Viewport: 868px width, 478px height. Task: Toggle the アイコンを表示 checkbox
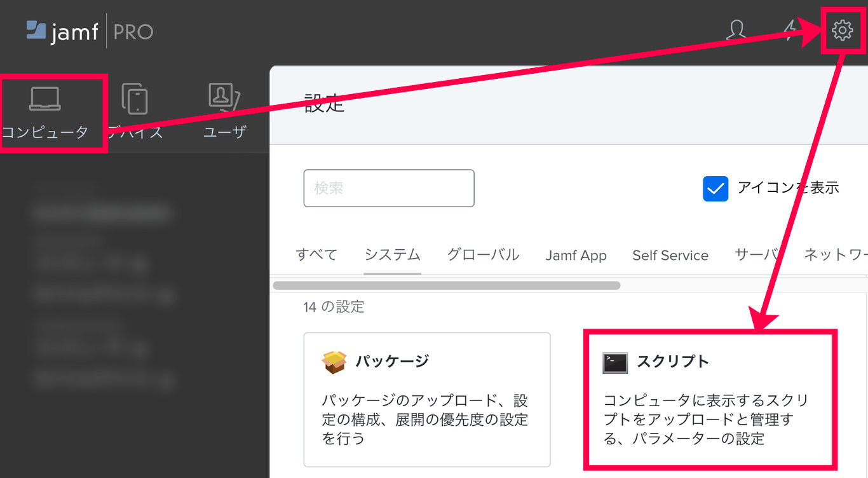[715, 189]
